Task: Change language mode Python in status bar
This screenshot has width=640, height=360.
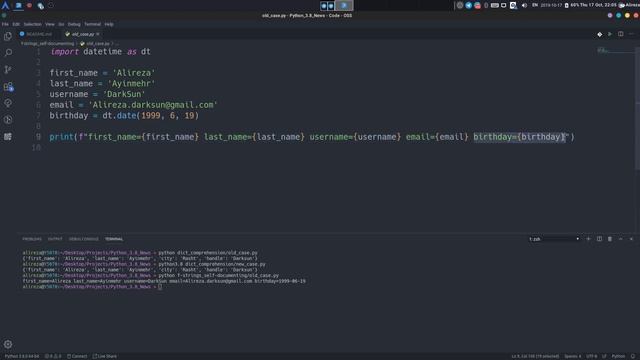Action: click(x=618, y=356)
